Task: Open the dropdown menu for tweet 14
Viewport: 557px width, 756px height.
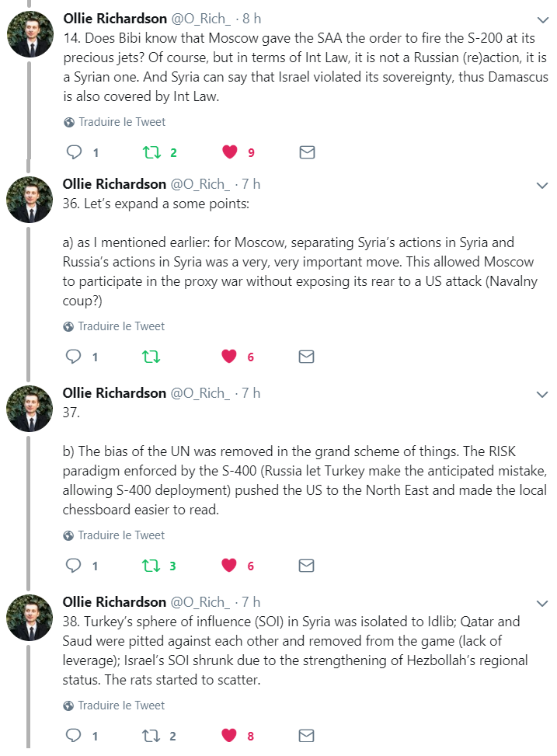Action: [x=542, y=19]
